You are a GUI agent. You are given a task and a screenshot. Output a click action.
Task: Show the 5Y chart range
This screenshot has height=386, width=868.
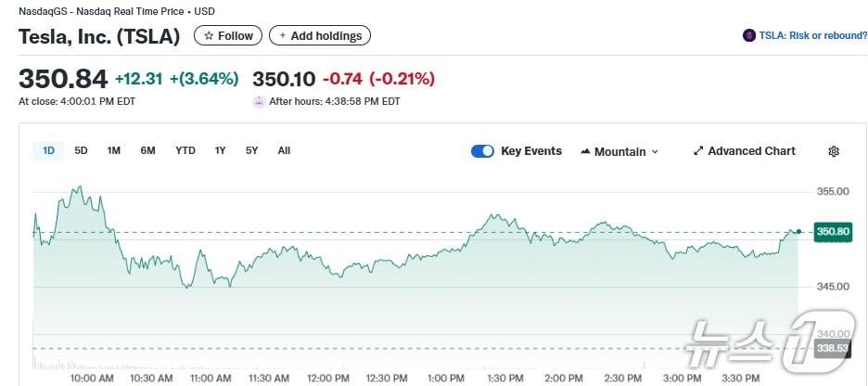[x=251, y=150]
